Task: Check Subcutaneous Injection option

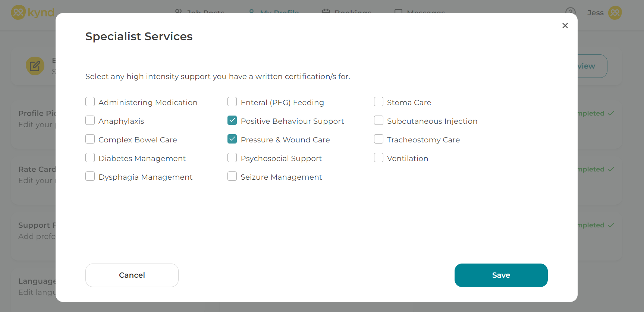Action: (378, 120)
